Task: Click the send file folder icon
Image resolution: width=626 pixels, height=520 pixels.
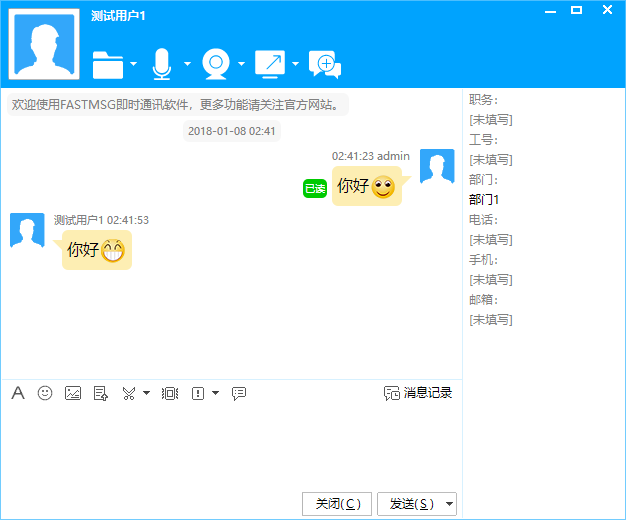Action: (108, 65)
